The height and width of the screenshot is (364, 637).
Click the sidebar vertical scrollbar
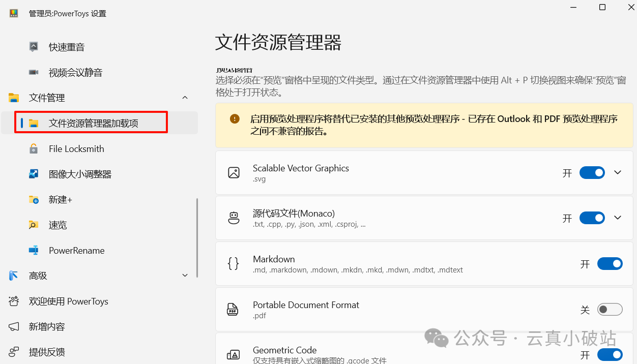[197, 237]
